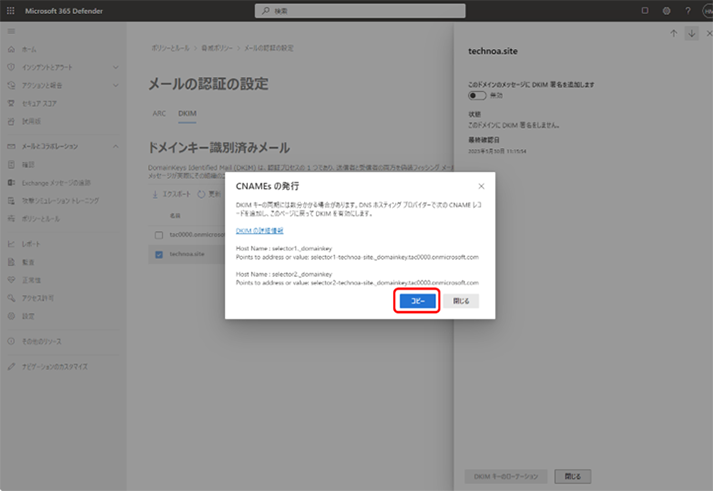
Task: Open 監査 document icon
Action: click(x=11, y=262)
